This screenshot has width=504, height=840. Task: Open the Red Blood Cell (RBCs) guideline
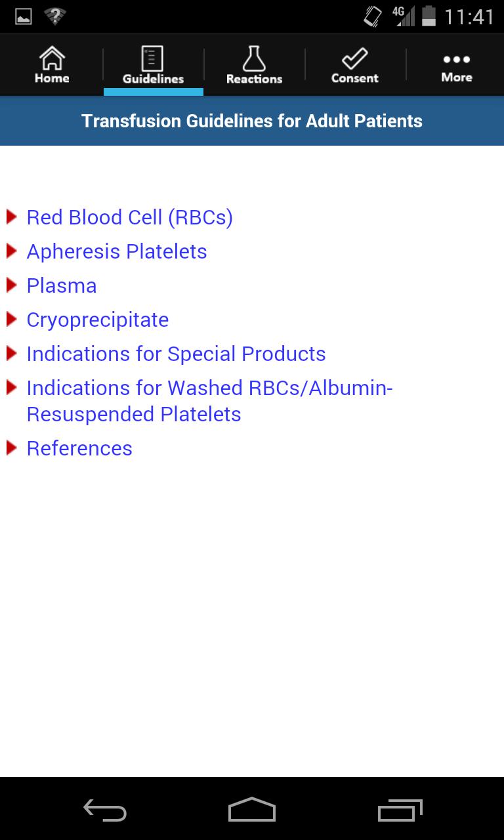(x=129, y=217)
